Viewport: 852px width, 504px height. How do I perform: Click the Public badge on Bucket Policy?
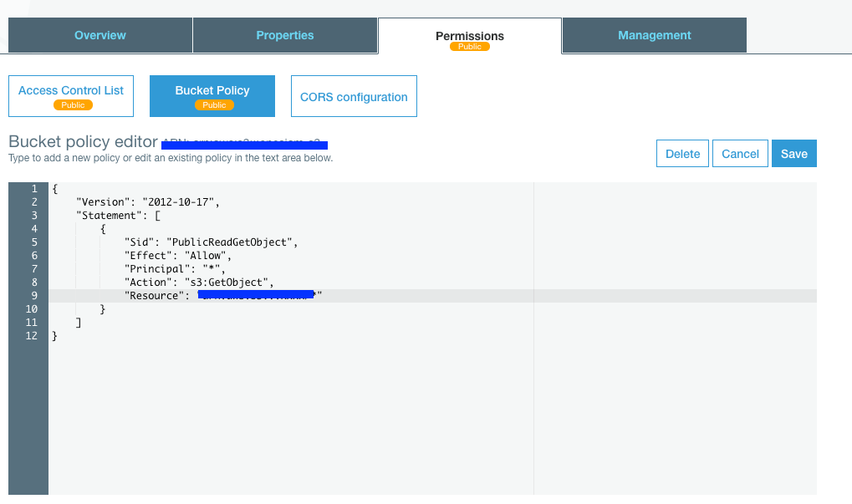pos(212,104)
